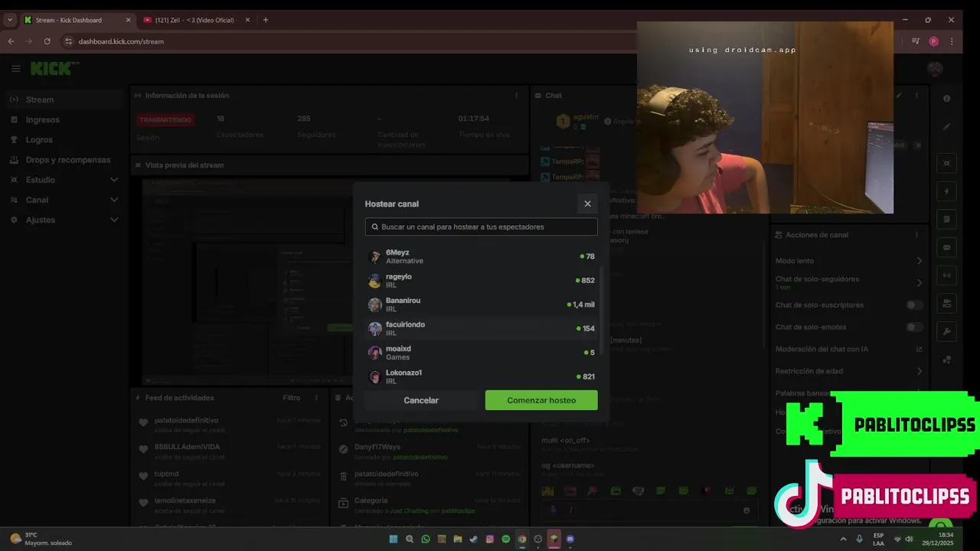Open the Windows Start menu

click(x=394, y=539)
